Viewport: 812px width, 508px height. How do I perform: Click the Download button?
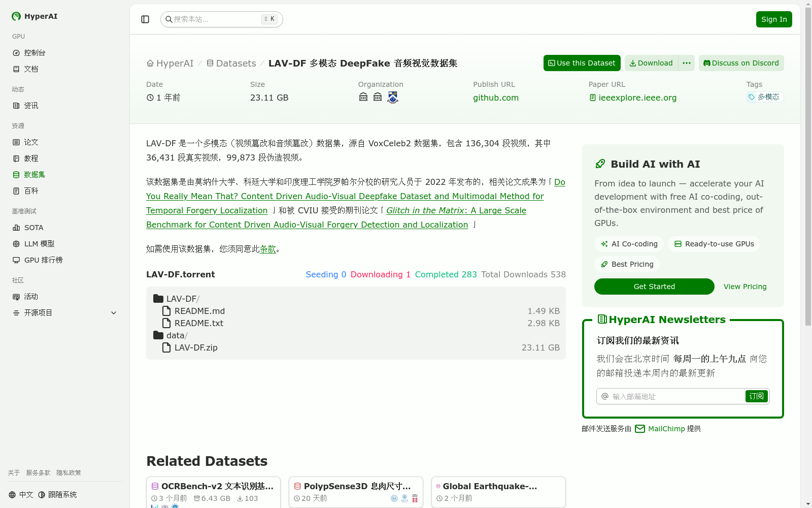click(651, 63)
